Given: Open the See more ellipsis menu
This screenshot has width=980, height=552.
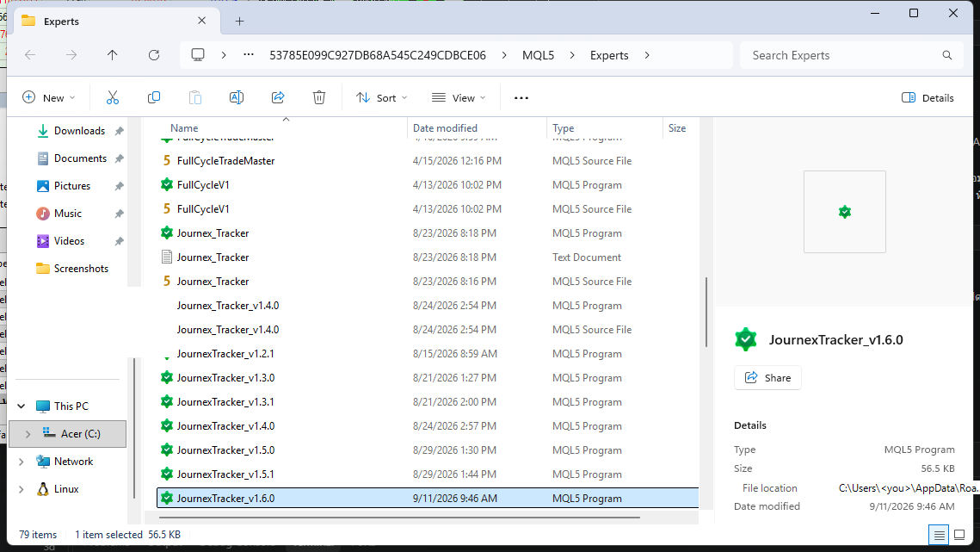Looking at the screenshot, I should click(x=521, y=98).
